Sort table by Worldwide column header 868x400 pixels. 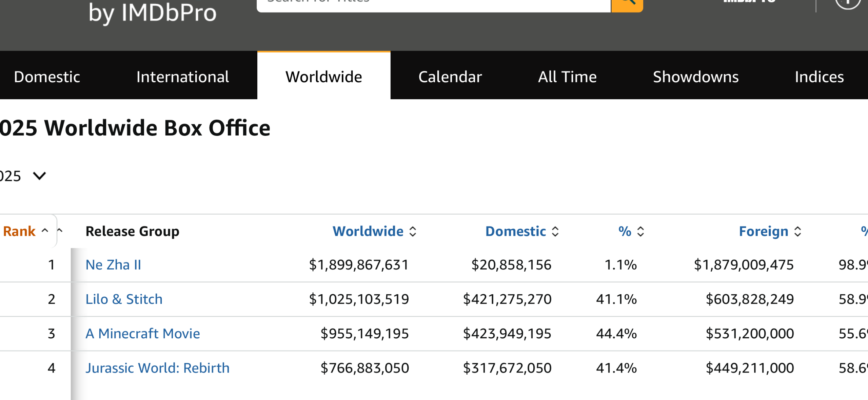point(368,232)
